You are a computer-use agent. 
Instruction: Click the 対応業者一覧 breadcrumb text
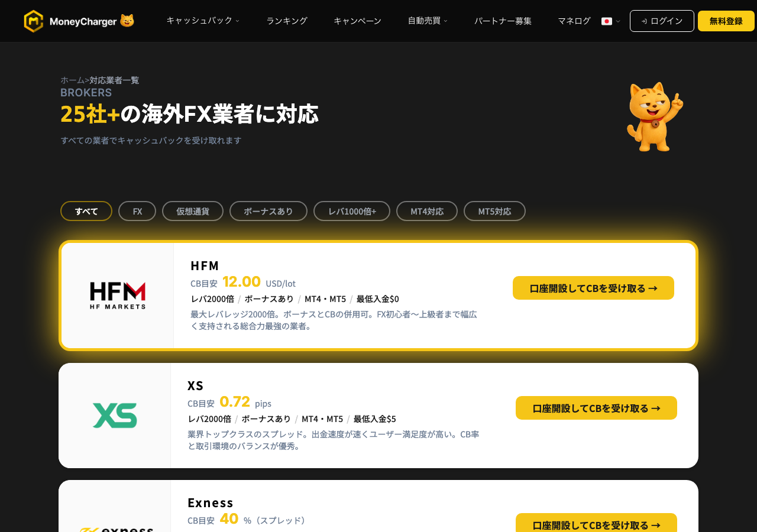(114, 80)
